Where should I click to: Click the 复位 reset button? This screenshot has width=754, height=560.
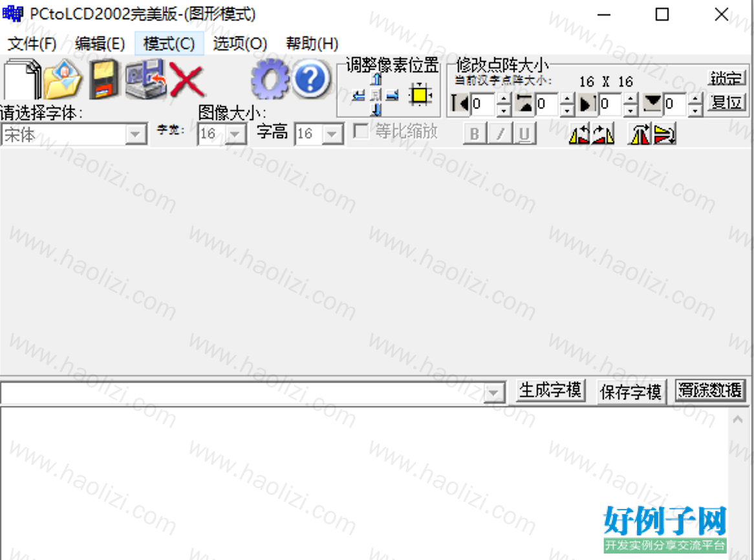pos(727,102)
